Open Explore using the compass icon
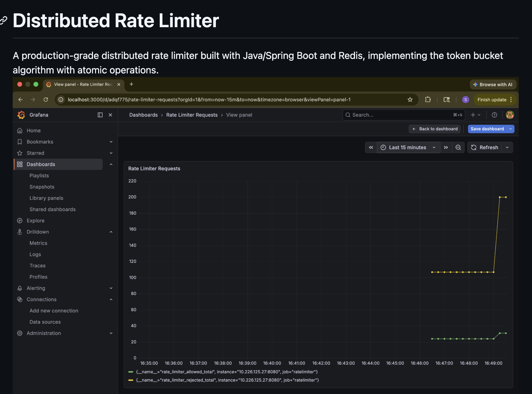This screenshot has width=532, height=394. [x=19, y=220]
